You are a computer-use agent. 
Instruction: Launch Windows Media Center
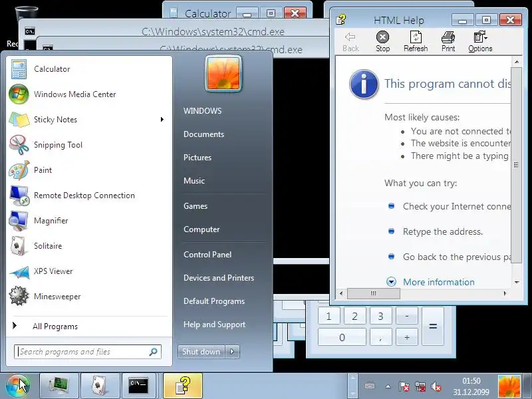tap(89, 94)
